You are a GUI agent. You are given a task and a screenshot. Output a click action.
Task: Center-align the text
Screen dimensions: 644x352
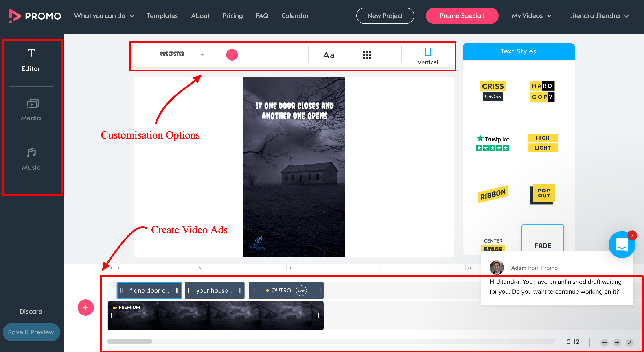tap(277, 55)
